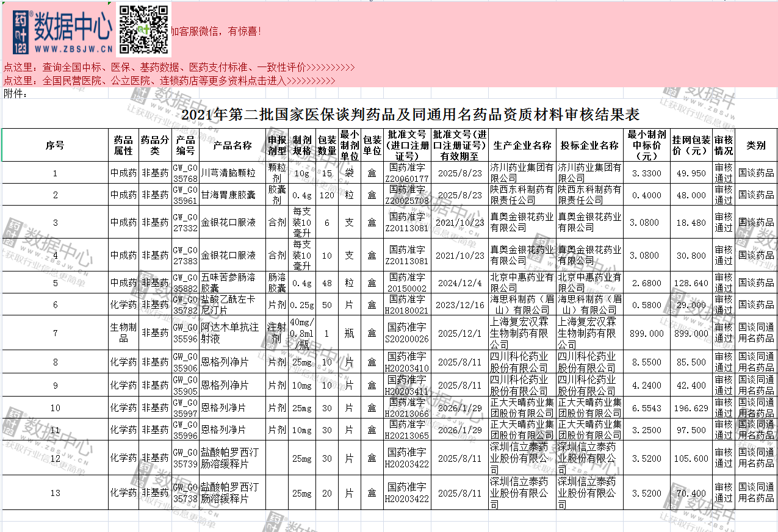Viewport: 778px width, 532px height.
Task: Select the 序号 column header
Action: tap(55, 145)
